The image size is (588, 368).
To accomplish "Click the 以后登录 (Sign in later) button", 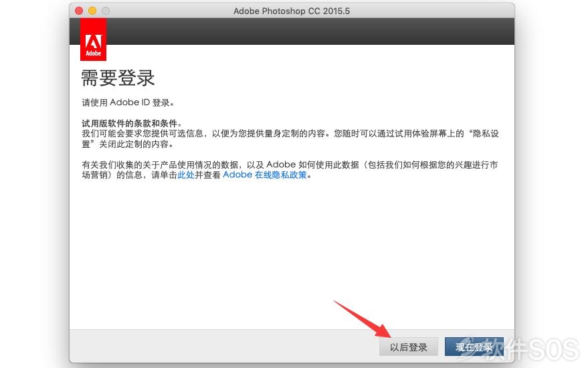I will (x=408, y=347).
